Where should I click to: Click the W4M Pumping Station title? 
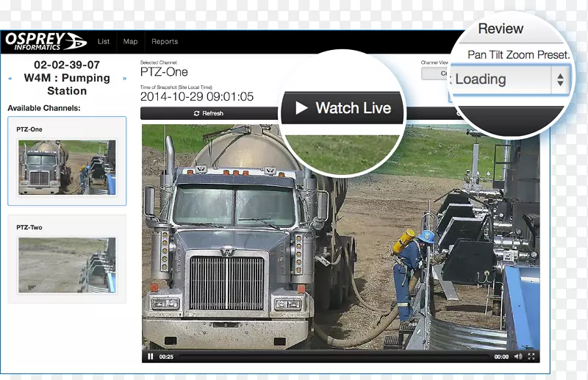[67, 85]
